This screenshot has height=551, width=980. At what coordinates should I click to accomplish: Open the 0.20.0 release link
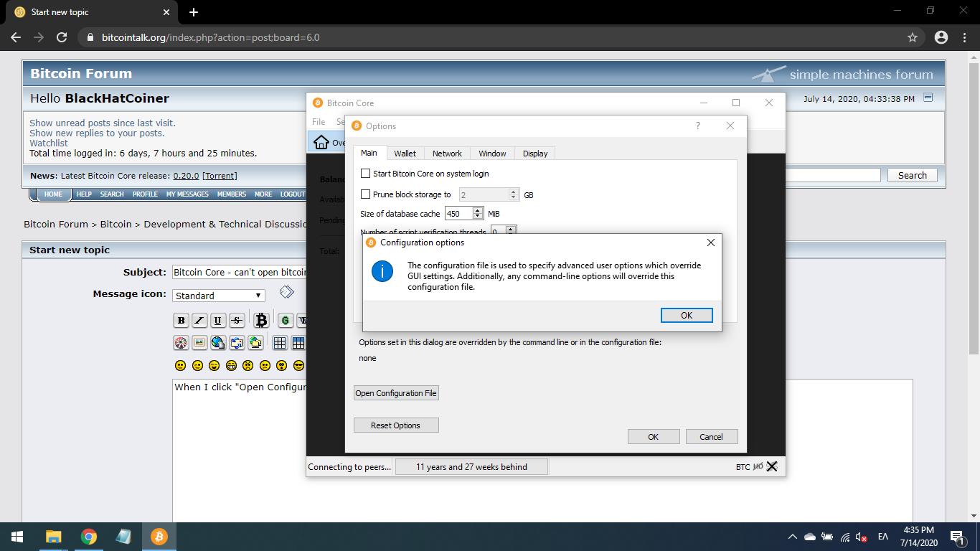[186, 176]
